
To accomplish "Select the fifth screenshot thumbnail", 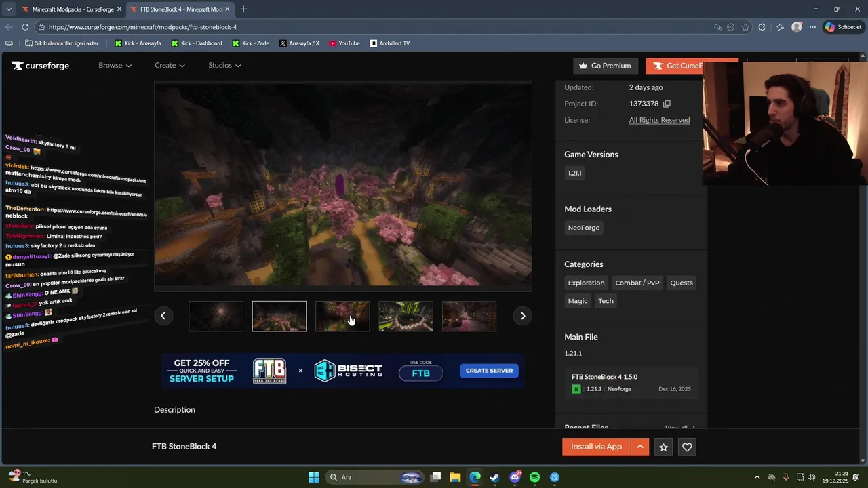I will point(469,316).
